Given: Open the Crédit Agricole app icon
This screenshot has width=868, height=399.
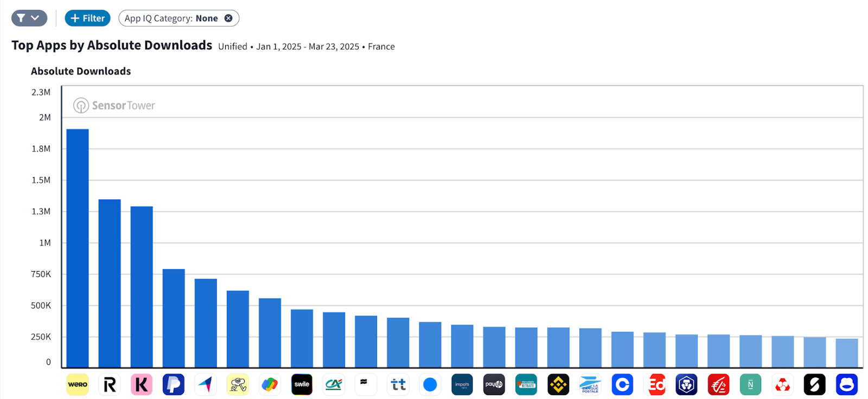Looking at the screenshot, I should (x=334, y=384).
